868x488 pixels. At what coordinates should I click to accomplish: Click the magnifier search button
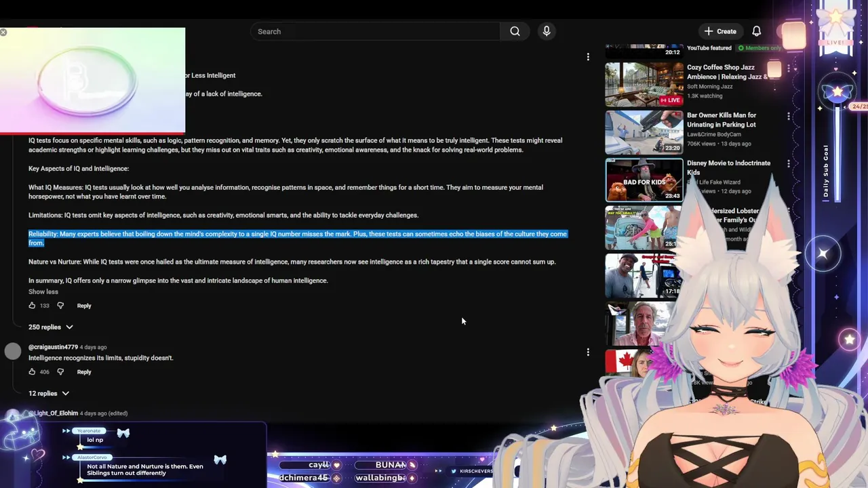pyautogui.click(x=515, y=31)
